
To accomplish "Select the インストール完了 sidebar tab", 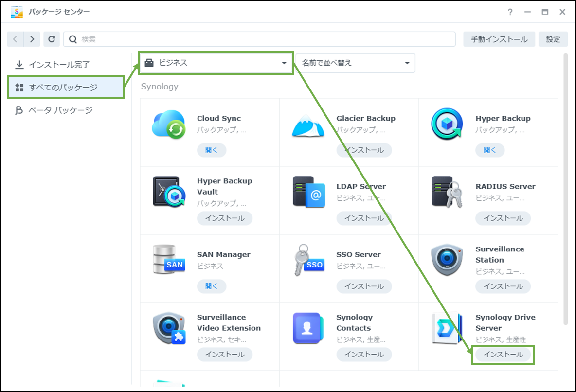I will pyautogui.click(x=66, y=65).
